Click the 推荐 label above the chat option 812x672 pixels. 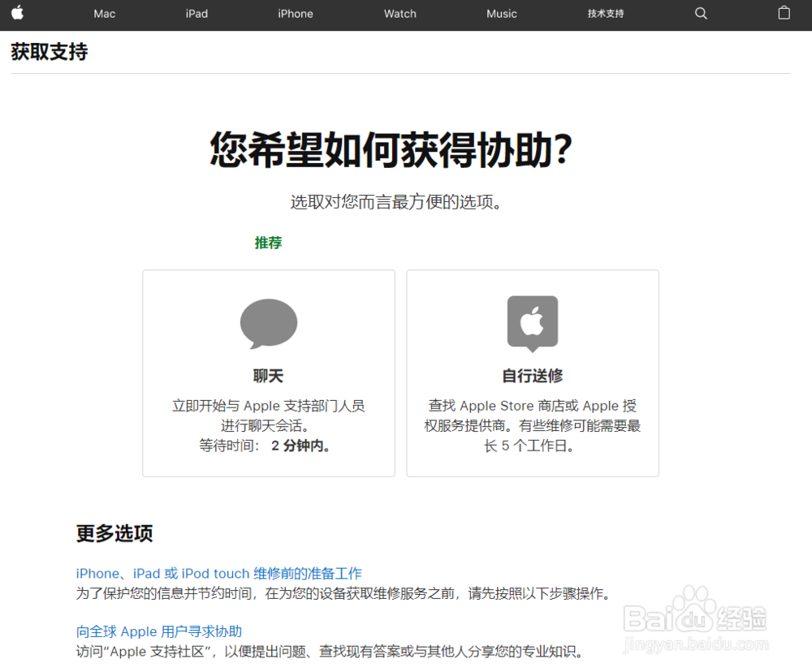pos(268,243)
